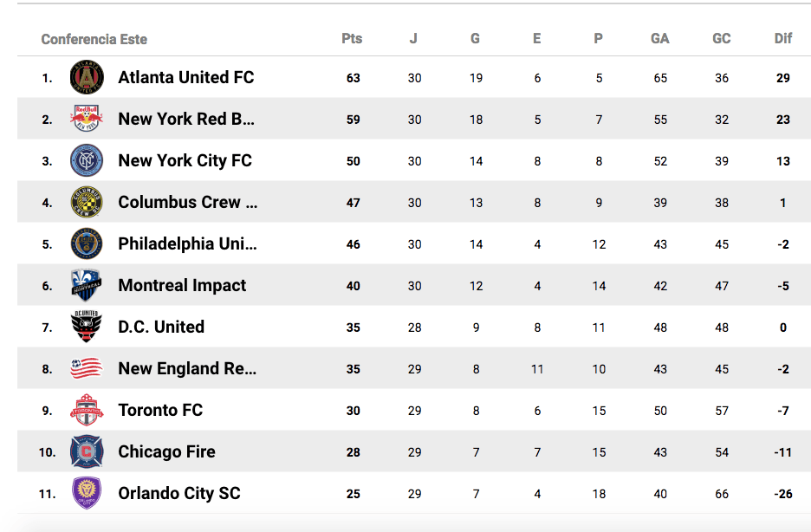The image size is (811, 532).
Task: Click the Dif column header
Action: 783,39
